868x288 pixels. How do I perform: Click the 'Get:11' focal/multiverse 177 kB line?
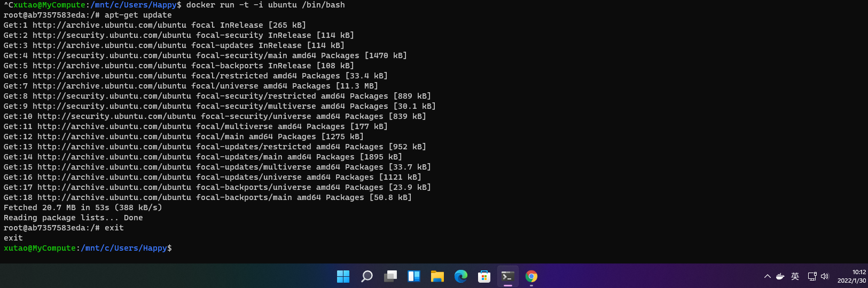point(196,126)
